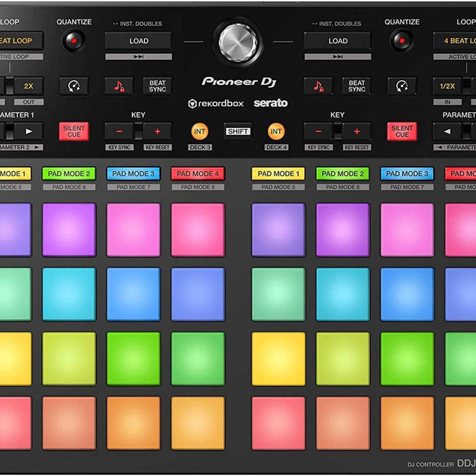Tap right deck orange pad under PAD MODE 3
Screen dimensions: 476x476
point(407,423)
